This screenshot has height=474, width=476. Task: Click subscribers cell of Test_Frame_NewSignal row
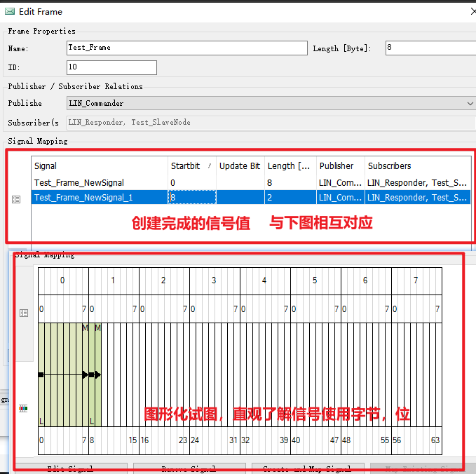417,183
